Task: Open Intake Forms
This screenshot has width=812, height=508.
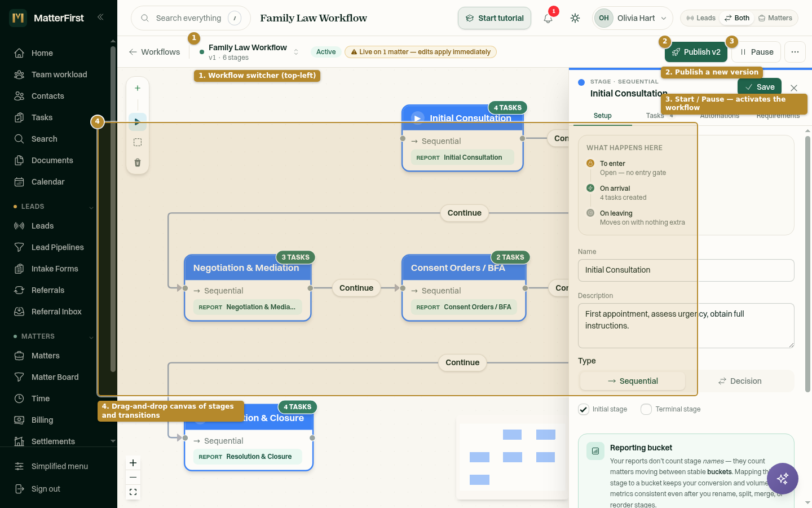Action: point(56,269)
